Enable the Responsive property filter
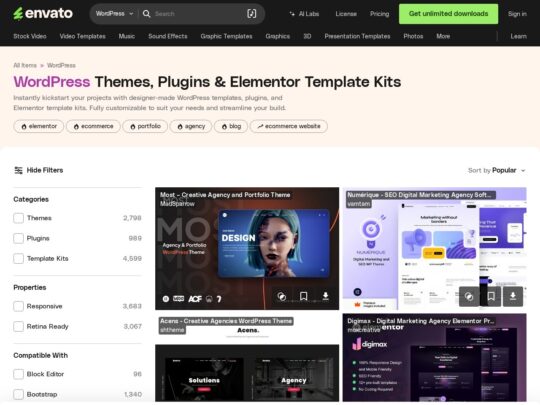 pos(19,306)
